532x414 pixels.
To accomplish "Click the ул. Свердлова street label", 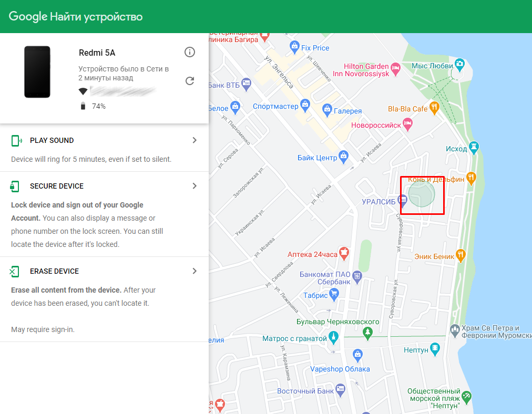I will [279, 275].
